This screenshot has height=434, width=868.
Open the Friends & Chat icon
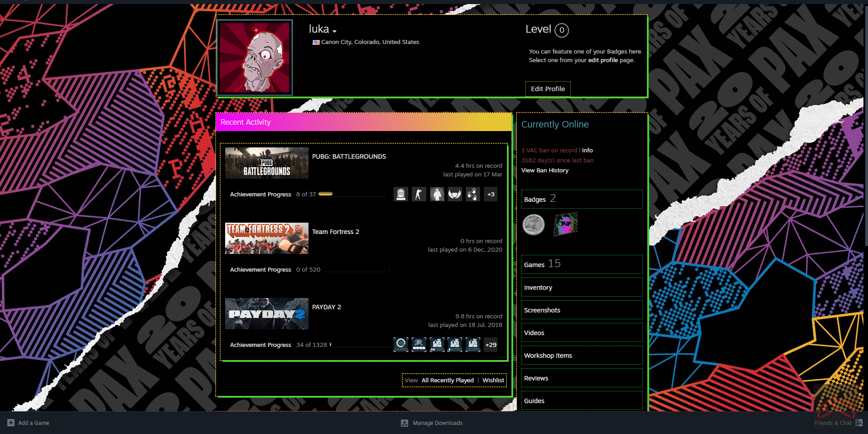pos(858,423)
